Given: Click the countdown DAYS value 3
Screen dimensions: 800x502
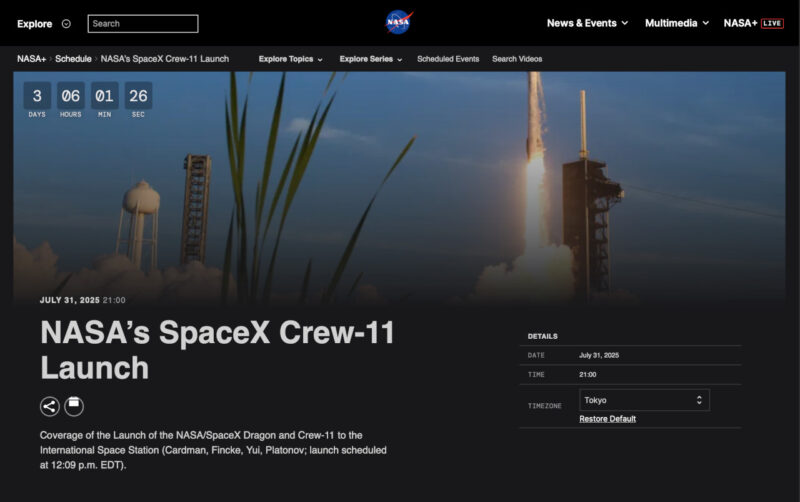Looking at the screenshot, I should coord(37,95).
